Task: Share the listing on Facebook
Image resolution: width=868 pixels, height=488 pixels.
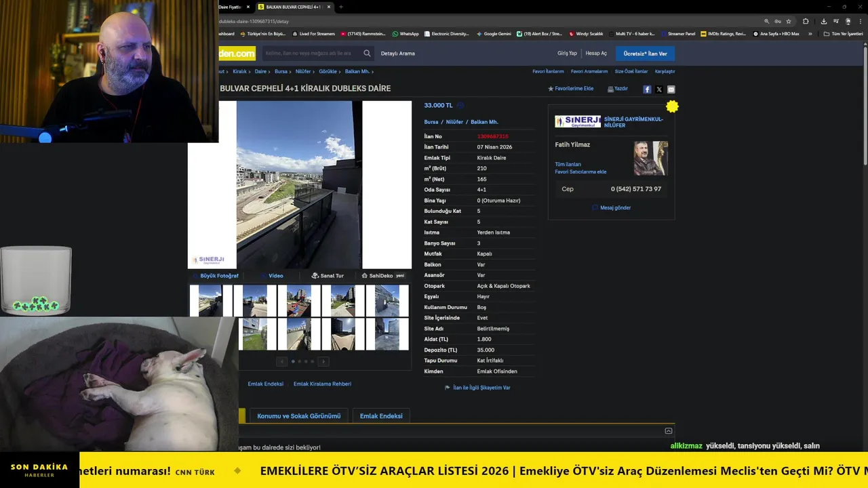Action: pos(647,89)
